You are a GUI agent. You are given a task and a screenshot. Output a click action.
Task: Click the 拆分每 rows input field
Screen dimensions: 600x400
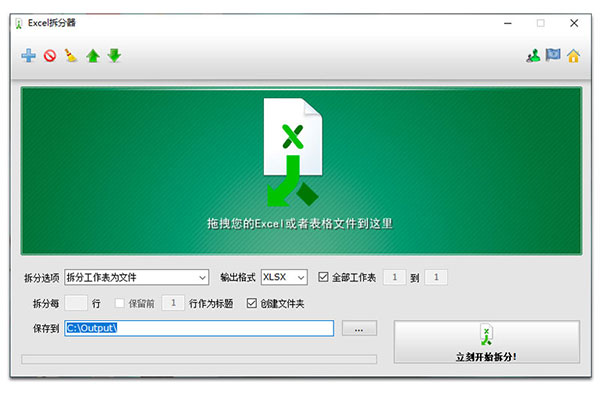pyautogui.click(x=76, y=303)
